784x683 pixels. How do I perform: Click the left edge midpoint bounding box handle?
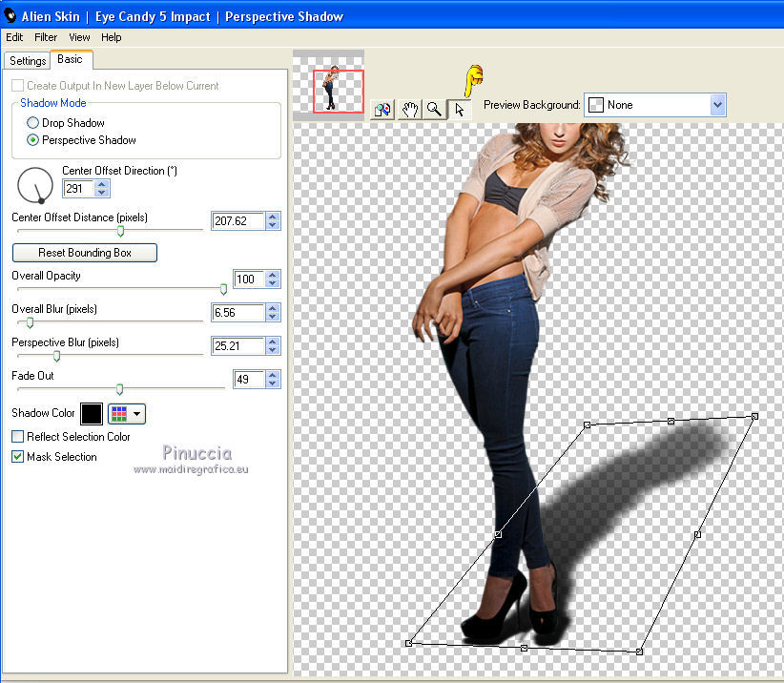(498, 534)
